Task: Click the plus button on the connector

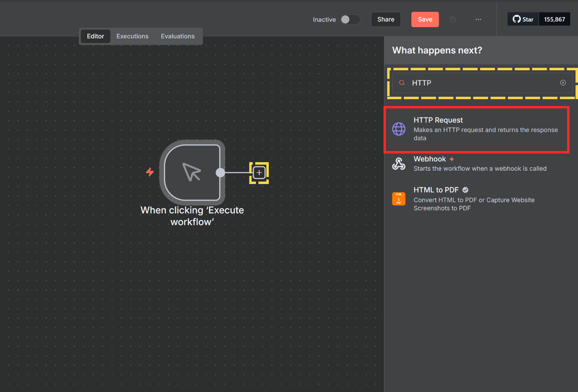Action: [x=259, y=172]
